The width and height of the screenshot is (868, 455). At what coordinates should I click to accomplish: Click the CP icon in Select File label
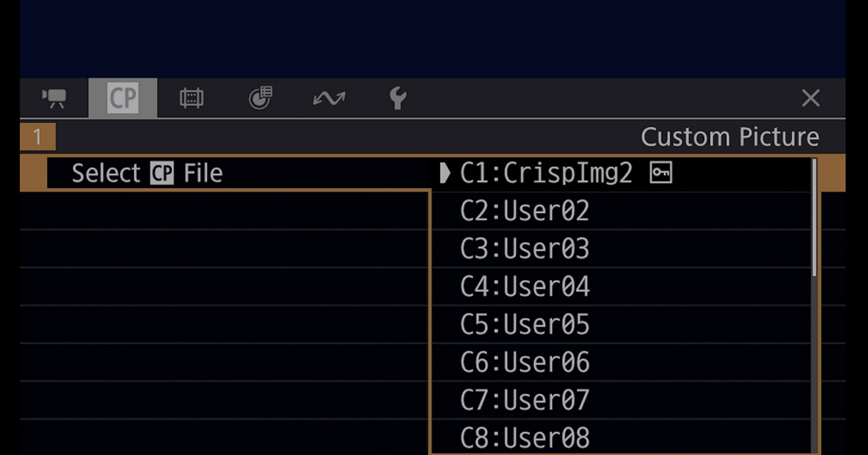[162, 173]
